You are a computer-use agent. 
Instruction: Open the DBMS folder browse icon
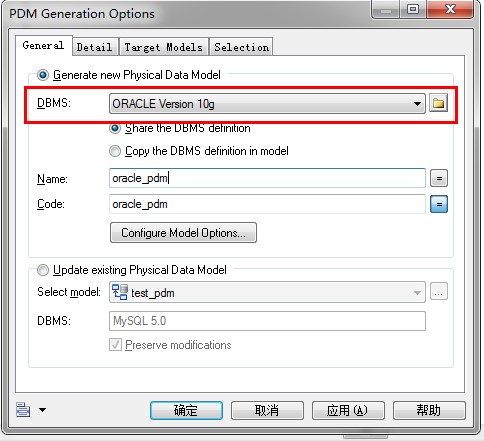point(438,103)
